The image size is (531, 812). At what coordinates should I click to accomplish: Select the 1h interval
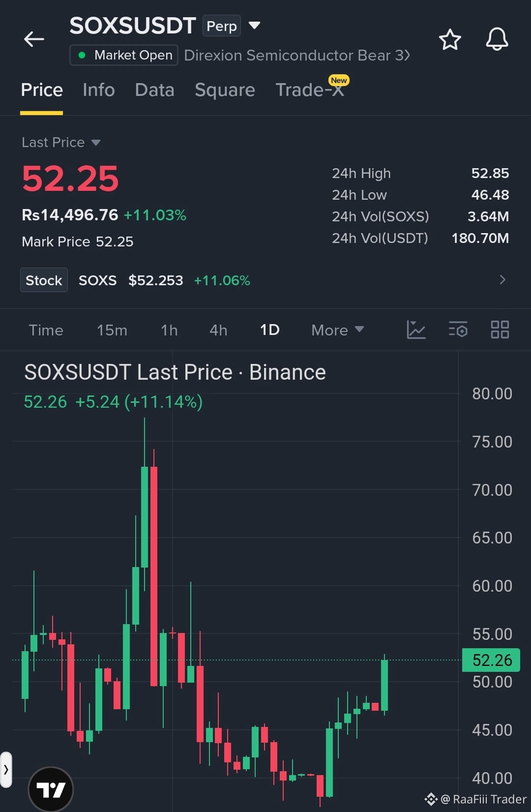(169, 330)
